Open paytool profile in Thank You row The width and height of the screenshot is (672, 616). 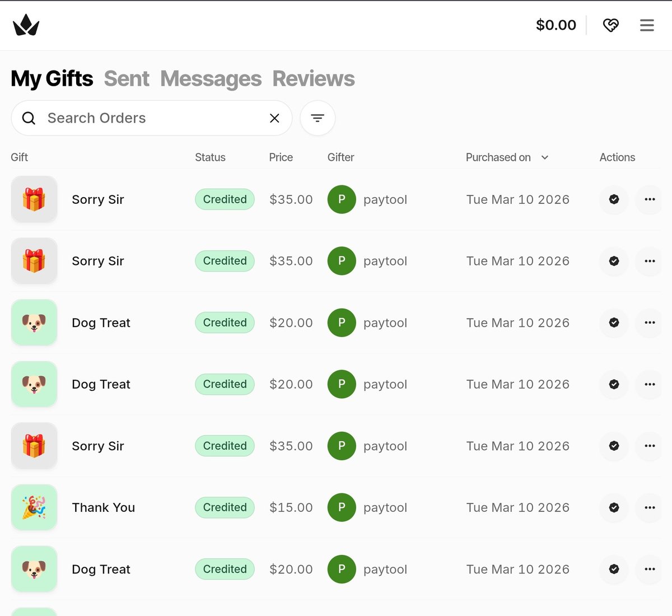[385, 507]
